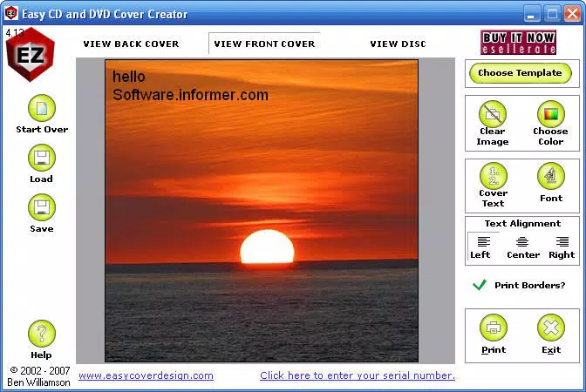Open a project with the Load icon

pyautogui.click(x=42, y=158)
